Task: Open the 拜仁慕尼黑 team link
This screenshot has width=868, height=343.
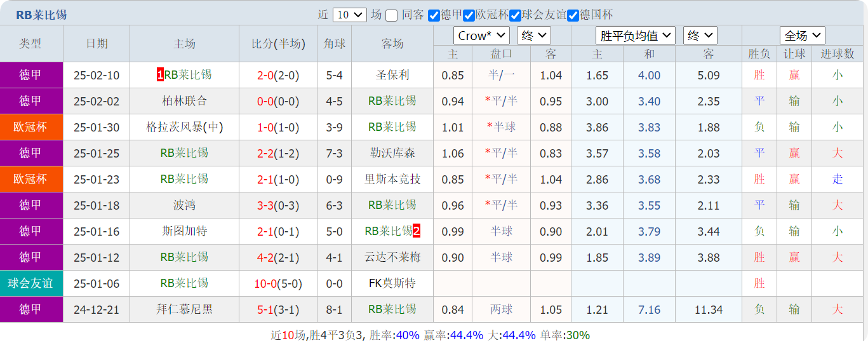Action: point(184,309)
